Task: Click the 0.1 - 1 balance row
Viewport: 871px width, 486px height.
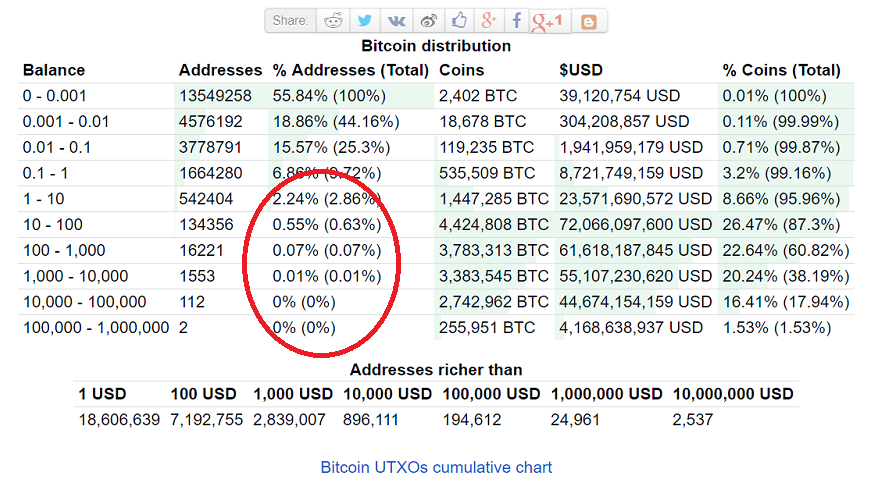Action: (45, 173)
